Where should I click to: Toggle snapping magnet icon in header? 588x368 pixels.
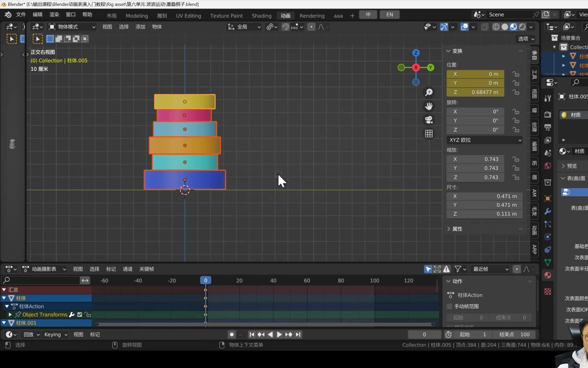pyautogui.click(x=285, y=27)
